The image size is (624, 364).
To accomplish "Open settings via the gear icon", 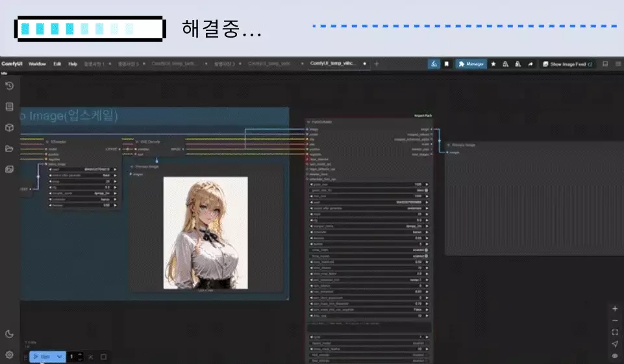I will tap(10, 354).
